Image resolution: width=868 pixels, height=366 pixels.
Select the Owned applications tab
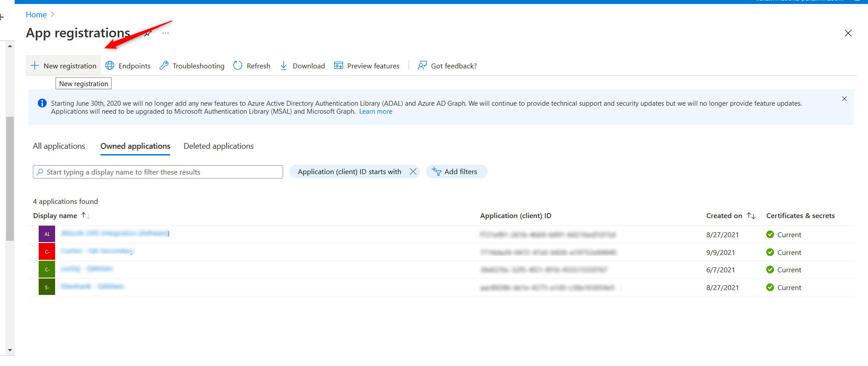click(135, 146)
